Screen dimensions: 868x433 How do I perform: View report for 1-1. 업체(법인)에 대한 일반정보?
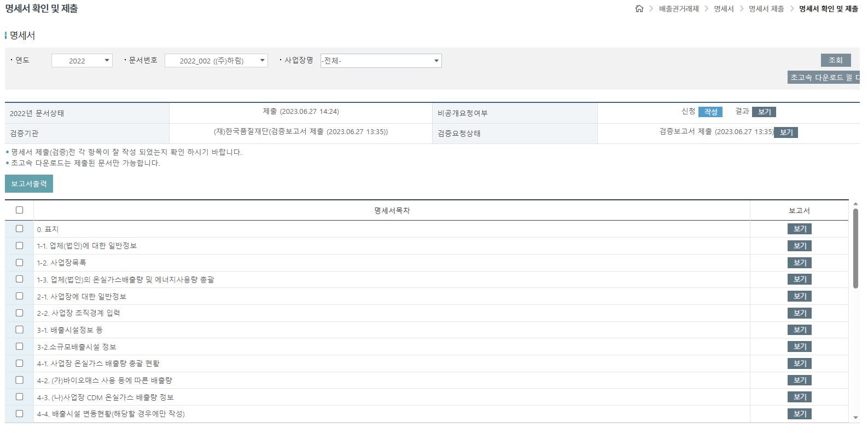tap(799, 246)
